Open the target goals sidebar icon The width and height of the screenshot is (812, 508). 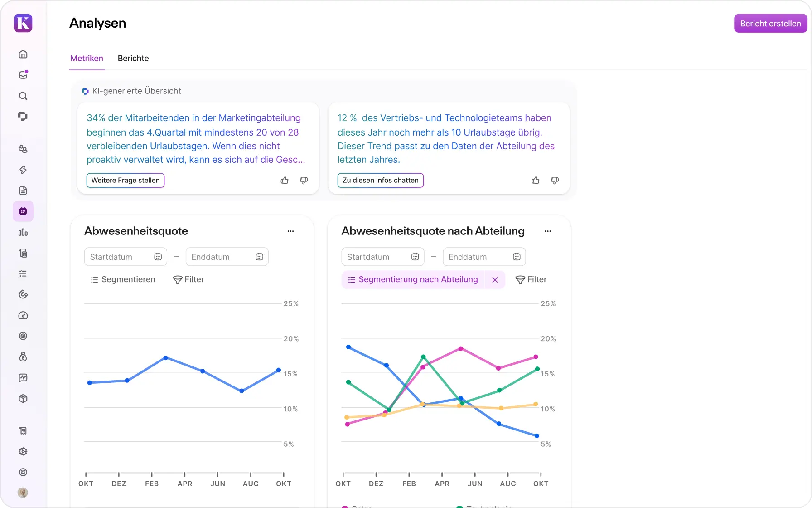click(23, 336)
